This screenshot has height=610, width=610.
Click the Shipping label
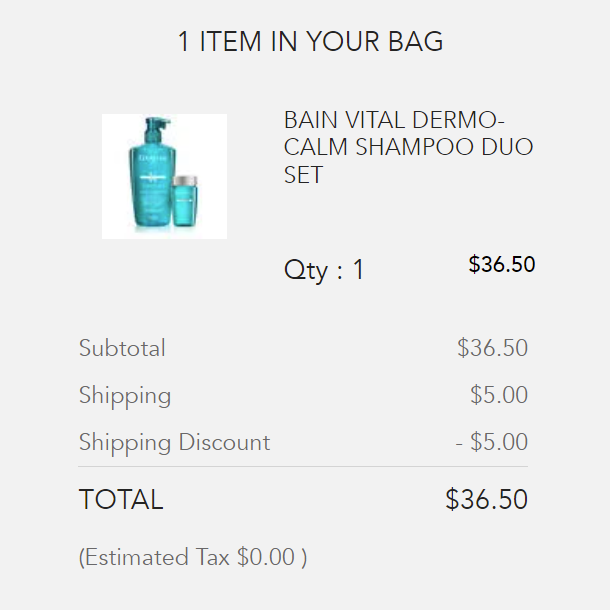(x=125, y=395)
